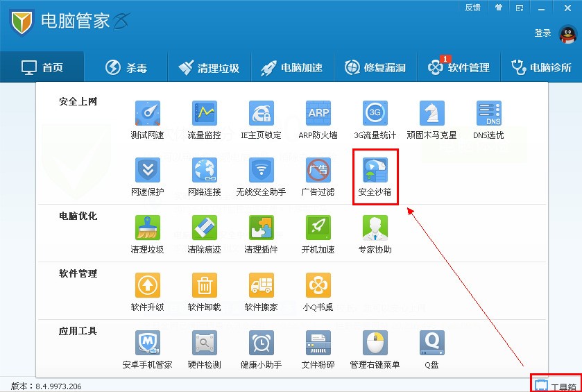Click the 反馈 feedback button
The width and height of the screenshot is (582, 392).
coord(473,8)
